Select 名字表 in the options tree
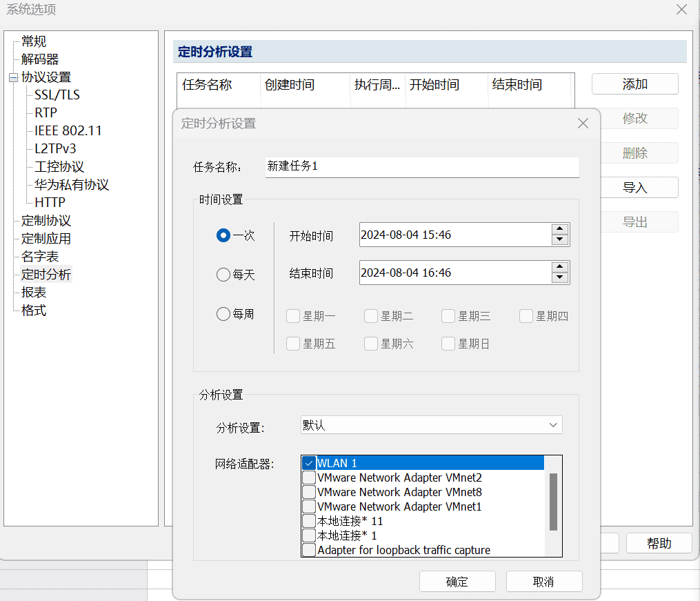Screen dimensions: 700x601 tap(40, 257)
